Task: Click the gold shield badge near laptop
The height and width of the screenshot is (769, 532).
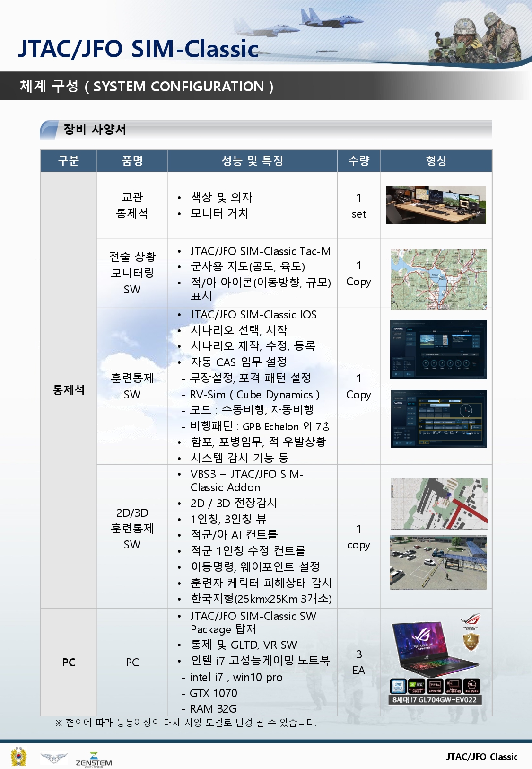Action: click(471, 642)
